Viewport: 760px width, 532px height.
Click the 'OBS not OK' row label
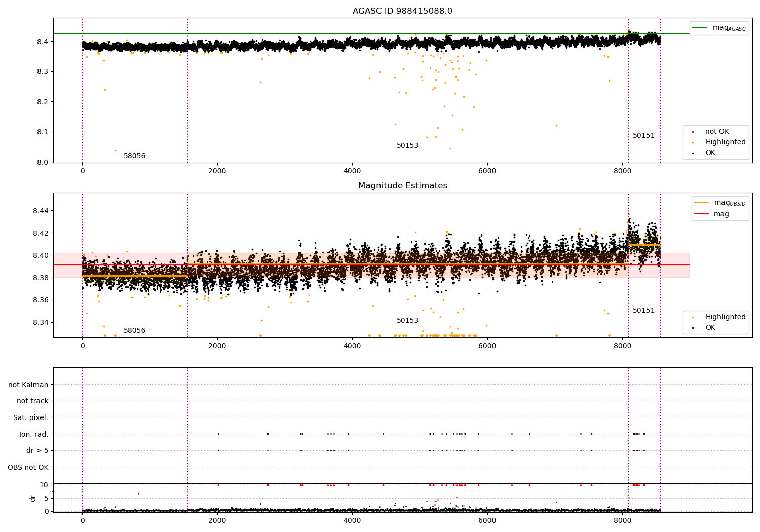[28, 468]
